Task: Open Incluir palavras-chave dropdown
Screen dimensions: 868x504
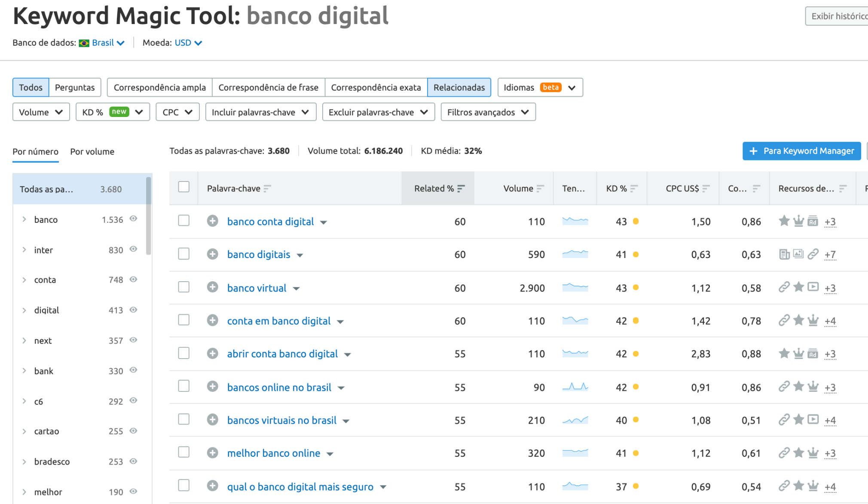Action: [261, 112]
